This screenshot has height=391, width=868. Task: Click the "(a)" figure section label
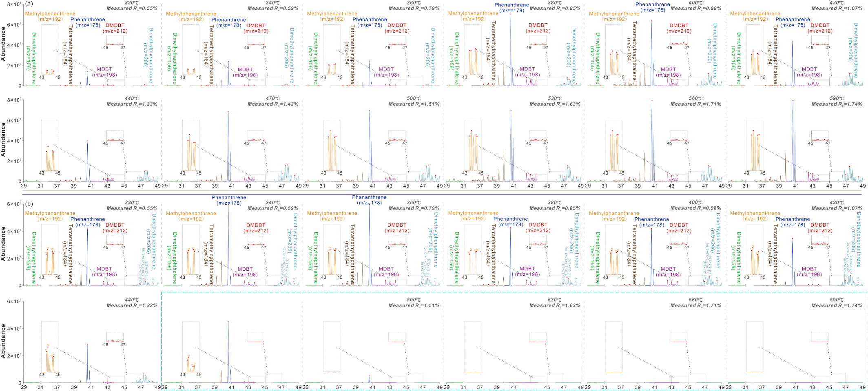30,4
